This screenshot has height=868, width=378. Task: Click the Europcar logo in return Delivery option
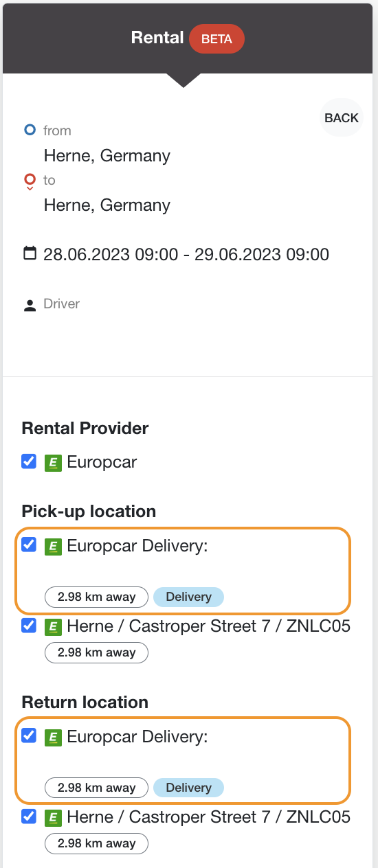[x=54, y=738]
